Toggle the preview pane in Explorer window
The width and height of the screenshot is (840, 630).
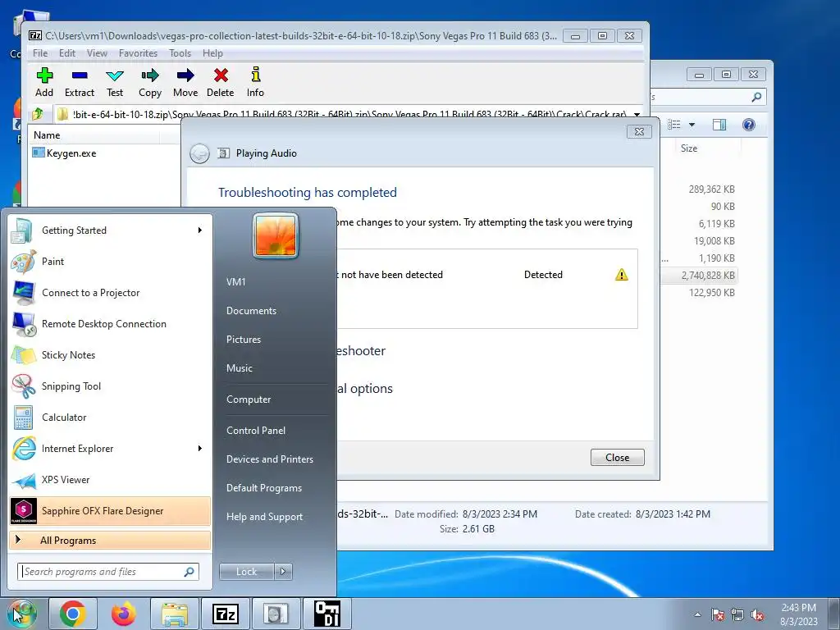pyautogui.click(x=719, y=125)
